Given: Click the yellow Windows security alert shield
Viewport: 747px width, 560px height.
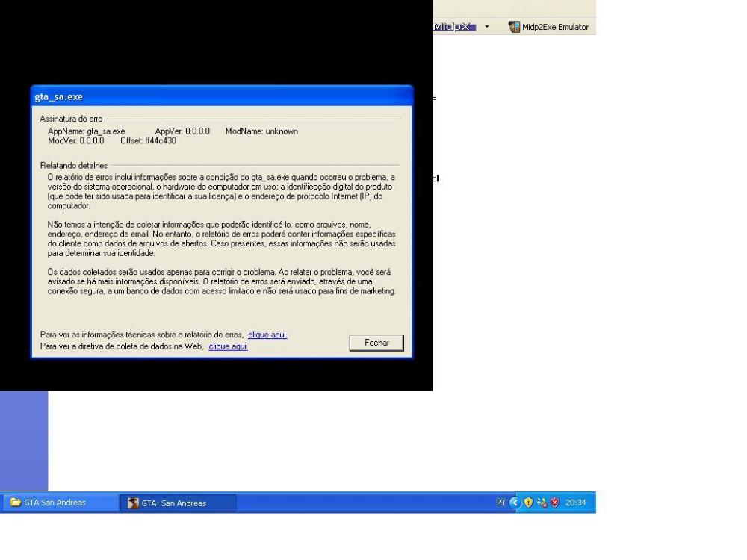Looking at the screenshot, I should click(528, 503).
